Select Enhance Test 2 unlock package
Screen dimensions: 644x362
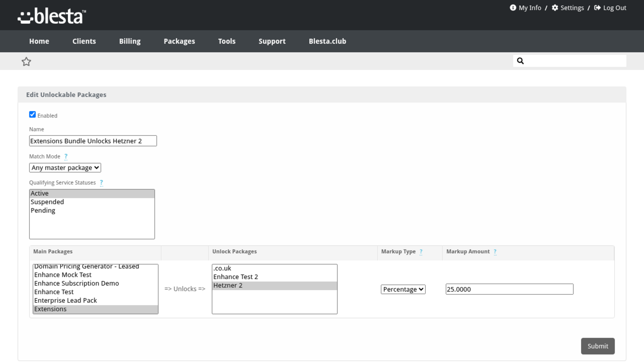point(274,277)
